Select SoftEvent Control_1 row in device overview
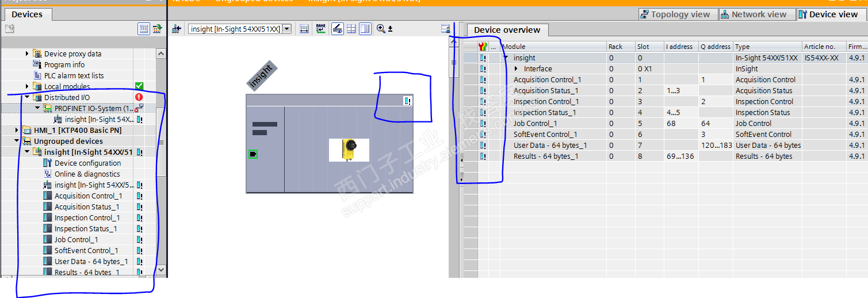 545,134
